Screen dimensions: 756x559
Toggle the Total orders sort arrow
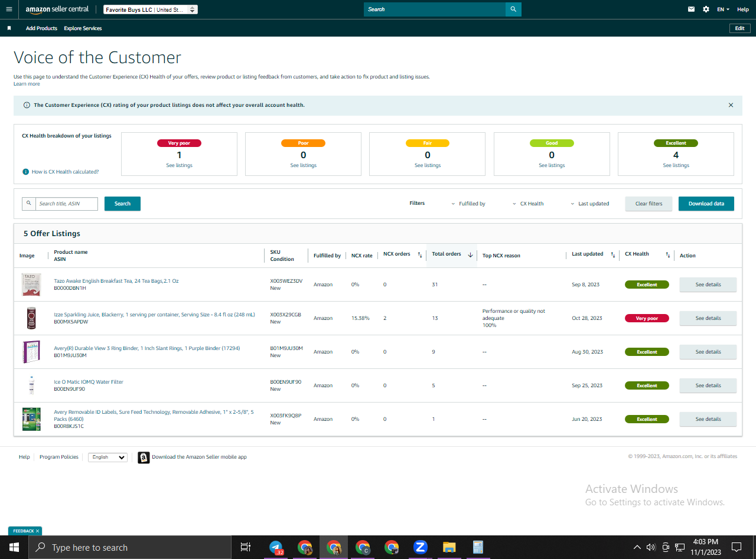click(x=471, y=255)
